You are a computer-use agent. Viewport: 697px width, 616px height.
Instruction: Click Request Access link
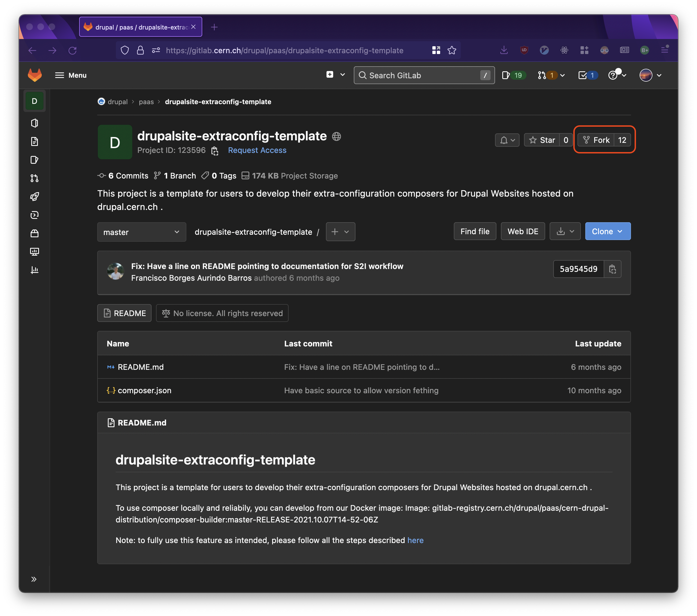257,150
